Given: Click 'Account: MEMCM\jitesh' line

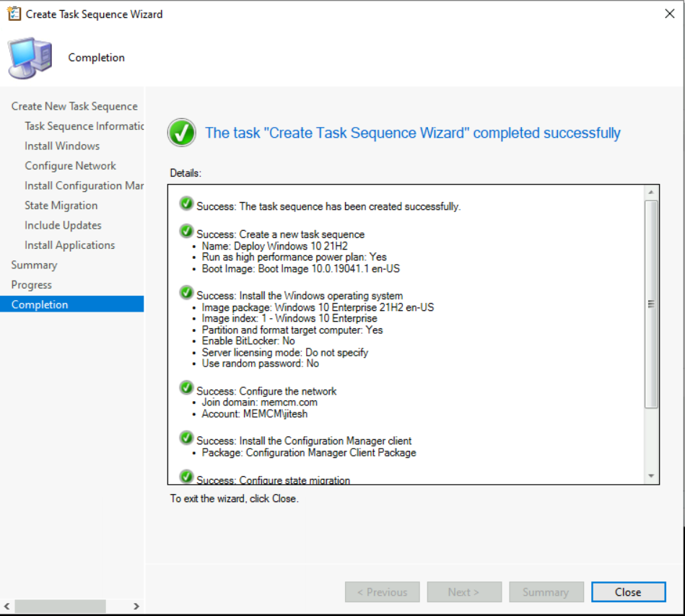Looking at the screenshot, I should click(255, 414).
